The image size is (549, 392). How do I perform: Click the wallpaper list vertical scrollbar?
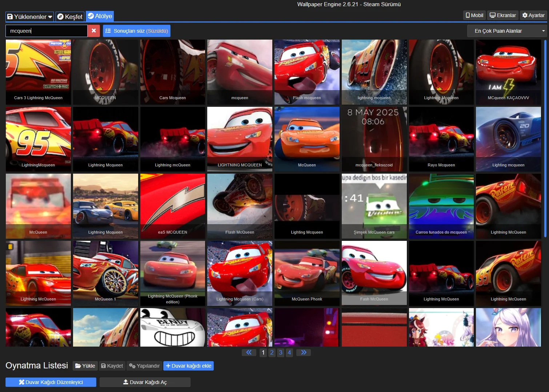tap(545, 138)
